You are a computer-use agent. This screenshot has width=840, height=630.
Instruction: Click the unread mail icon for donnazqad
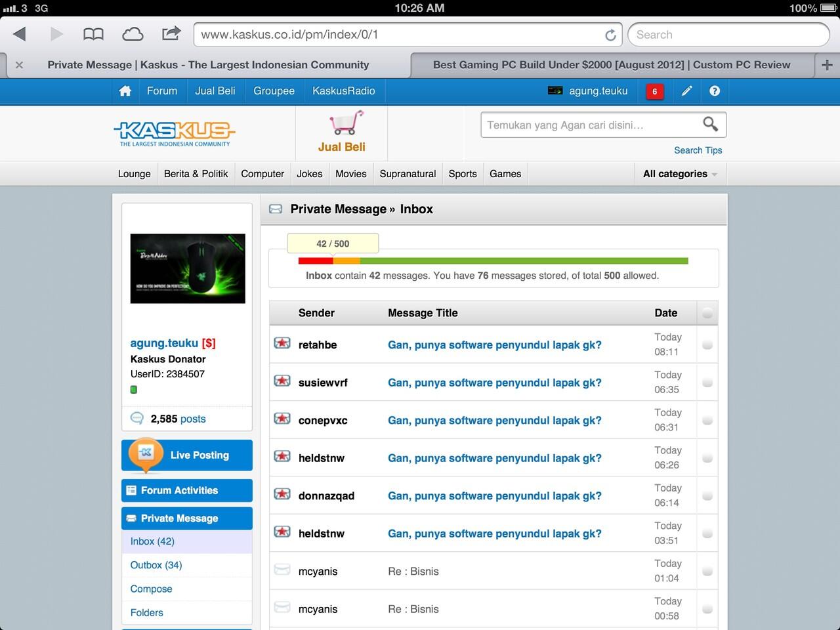click(x=282, y=493)
